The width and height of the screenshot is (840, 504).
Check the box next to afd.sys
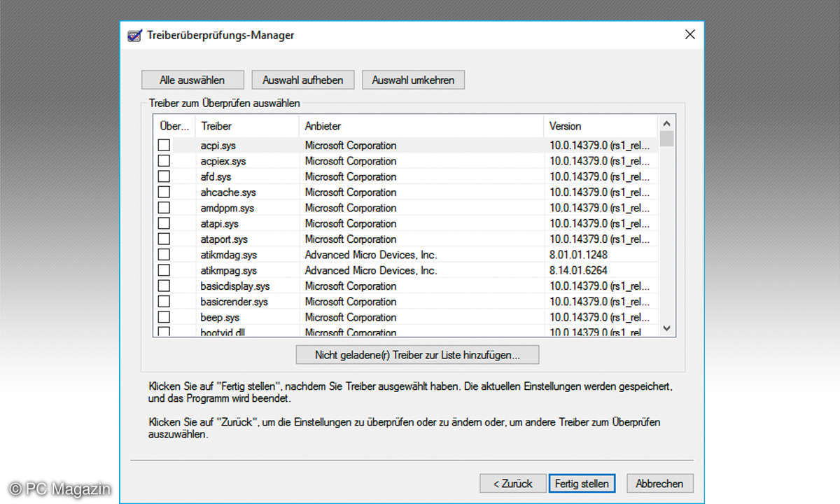(164, 176)
